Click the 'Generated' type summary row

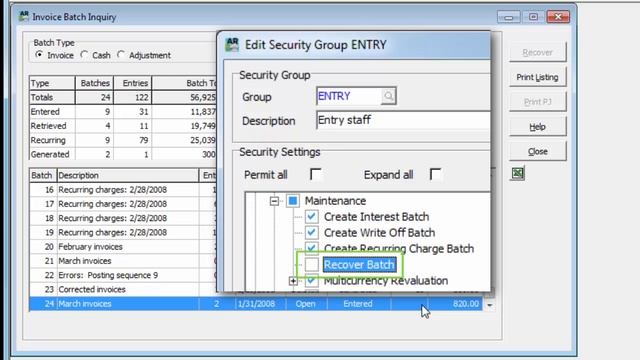[x=123, y=154]
